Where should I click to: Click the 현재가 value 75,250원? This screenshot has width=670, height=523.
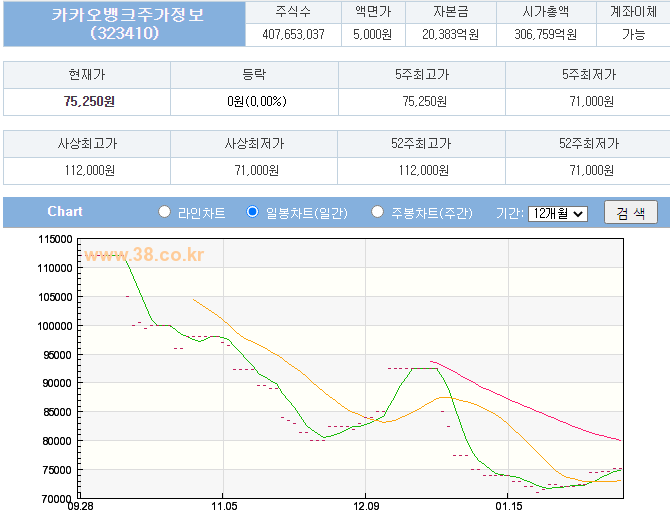89,101
